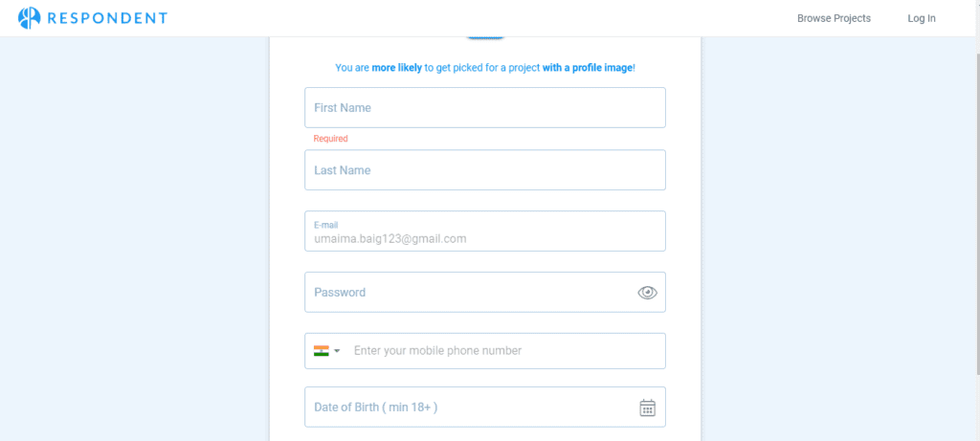Select the Last Name input field
The image size is (980, 441).
click(485, 170)
